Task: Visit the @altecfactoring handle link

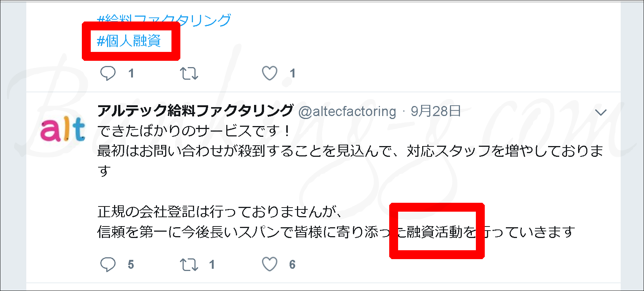Action: pyautogui.click(x=347, y=111)
